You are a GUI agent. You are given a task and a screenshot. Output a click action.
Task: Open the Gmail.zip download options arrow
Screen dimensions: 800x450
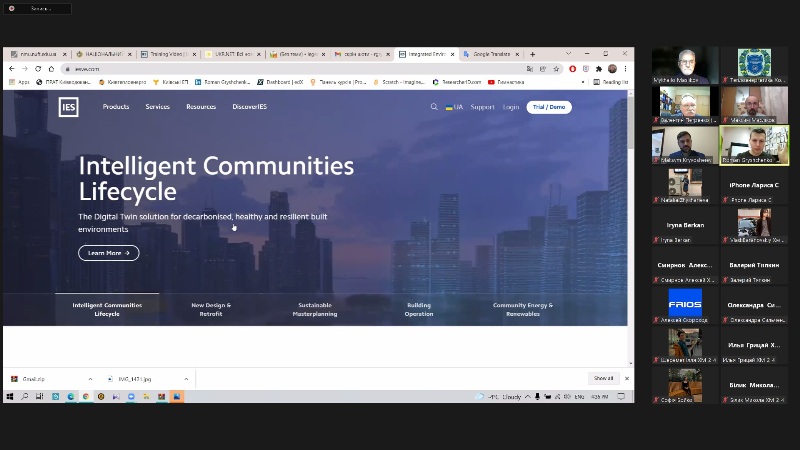tap(90, 379)
